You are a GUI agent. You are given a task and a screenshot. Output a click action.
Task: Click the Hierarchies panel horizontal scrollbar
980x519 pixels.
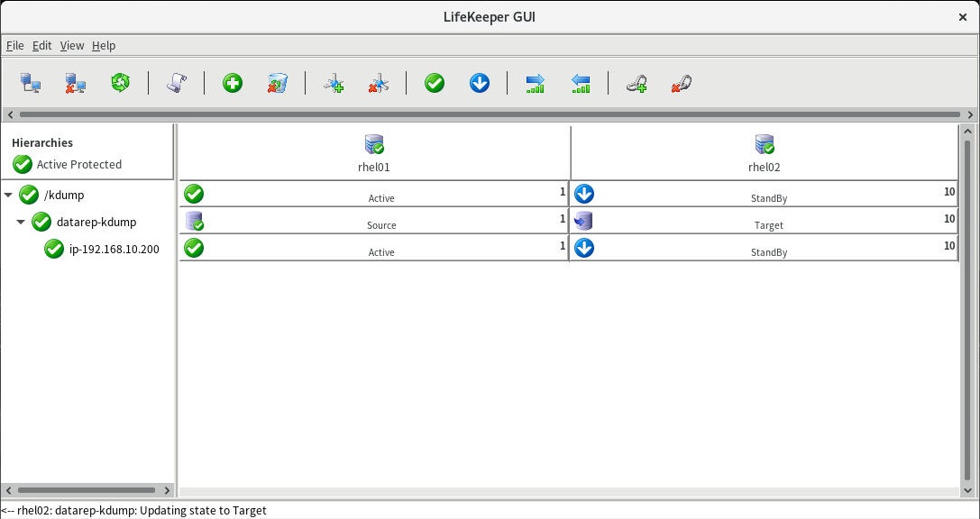pos(87,490)
